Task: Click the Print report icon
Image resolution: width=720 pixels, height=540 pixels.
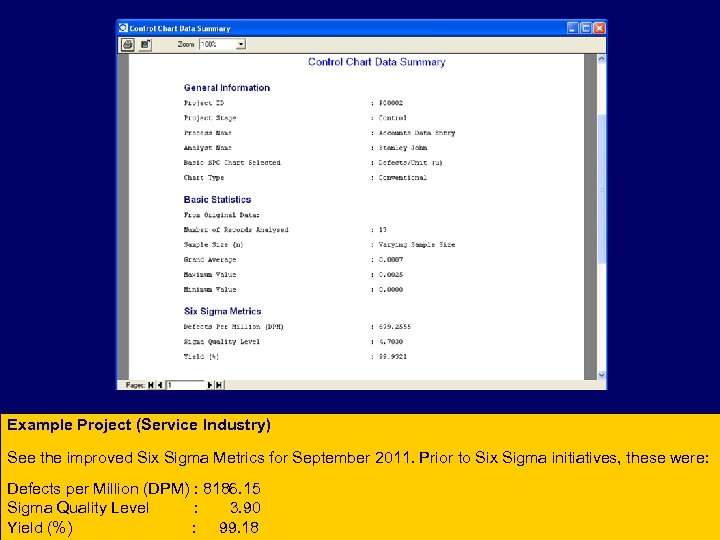Action: click(x=128, y=45)
